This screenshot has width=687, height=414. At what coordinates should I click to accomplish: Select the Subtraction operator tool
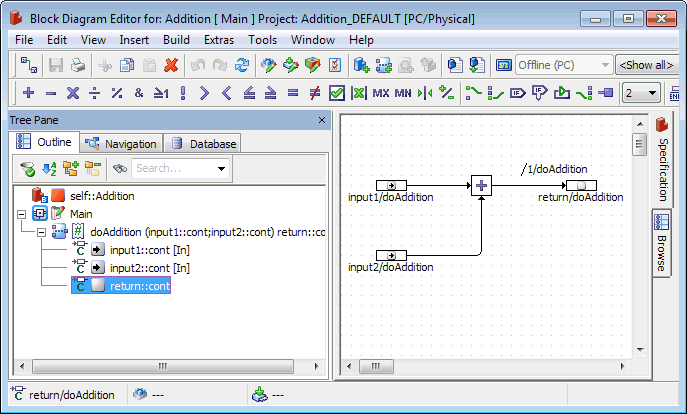point(51,93)
